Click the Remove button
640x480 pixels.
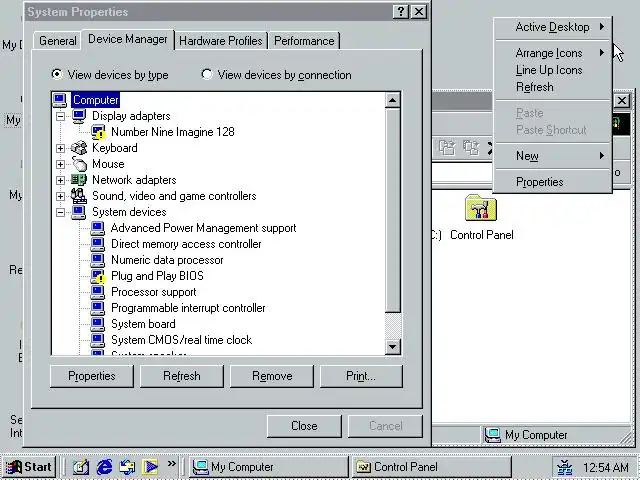tap(272, 376)
